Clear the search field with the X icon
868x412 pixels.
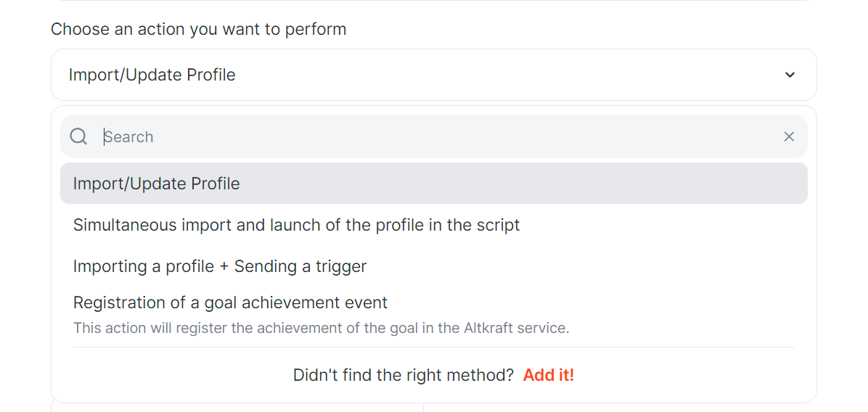[x=789, y=136]
